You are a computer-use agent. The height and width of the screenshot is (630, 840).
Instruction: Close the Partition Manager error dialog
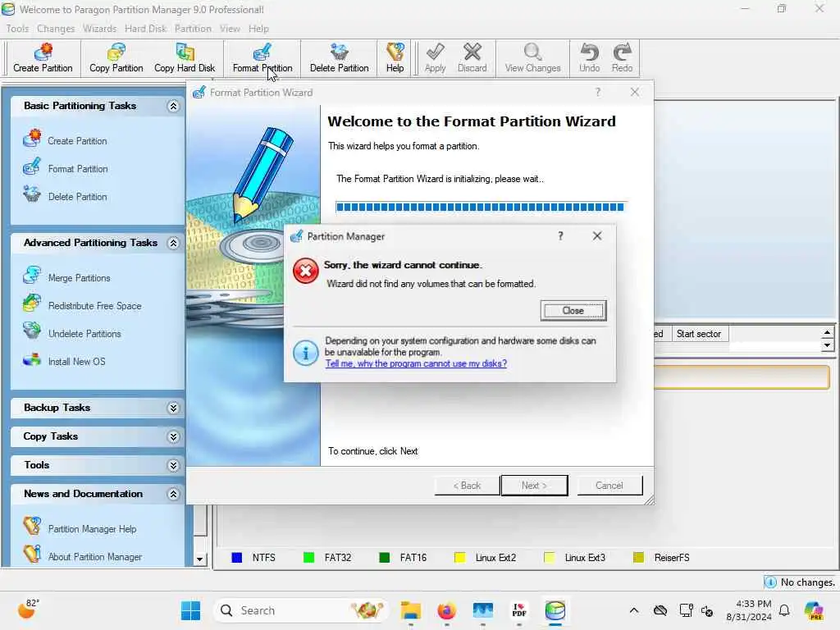tap(597, 235)
